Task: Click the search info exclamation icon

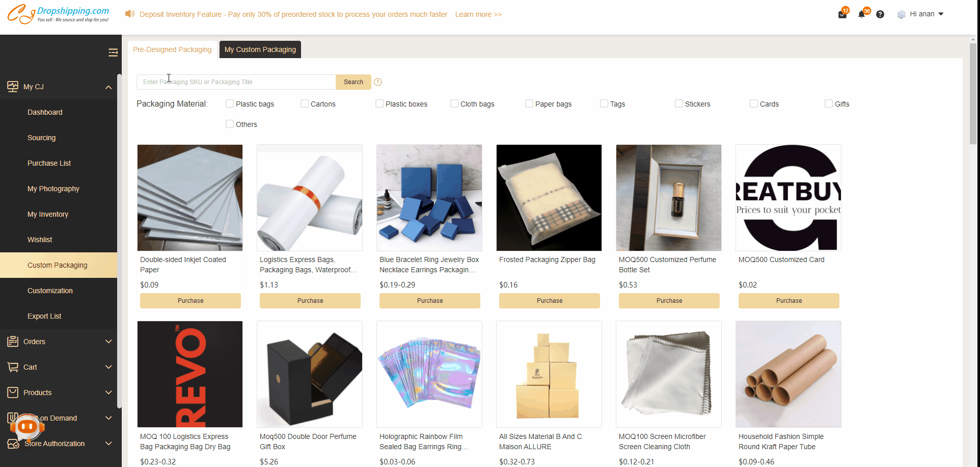Action: pos(378,82)
